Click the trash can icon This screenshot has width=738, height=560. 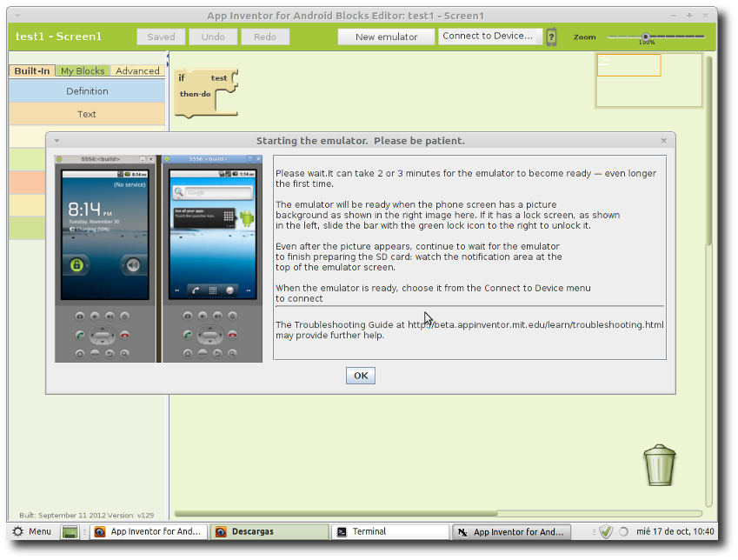tap(660, 465)
